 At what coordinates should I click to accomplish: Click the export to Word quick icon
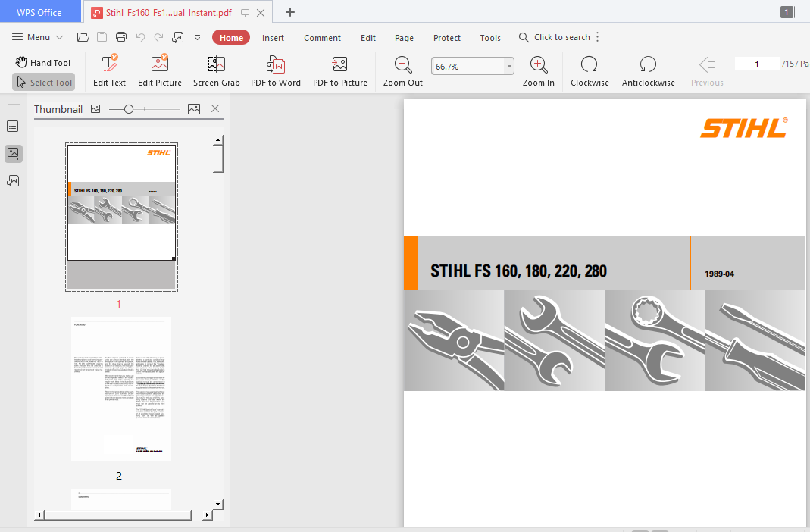[x=178, y=37]
